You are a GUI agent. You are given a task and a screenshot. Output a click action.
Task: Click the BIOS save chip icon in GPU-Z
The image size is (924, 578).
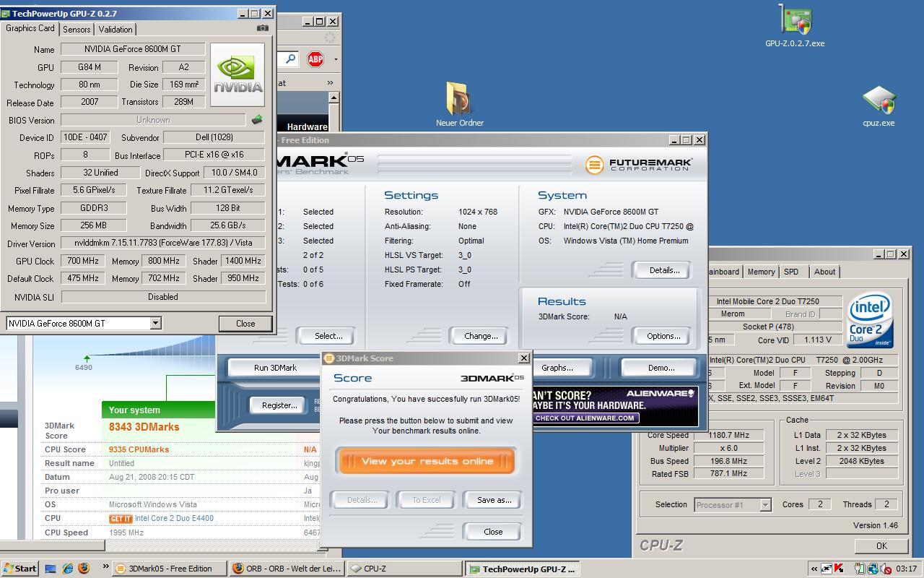[x=257, y=120]
